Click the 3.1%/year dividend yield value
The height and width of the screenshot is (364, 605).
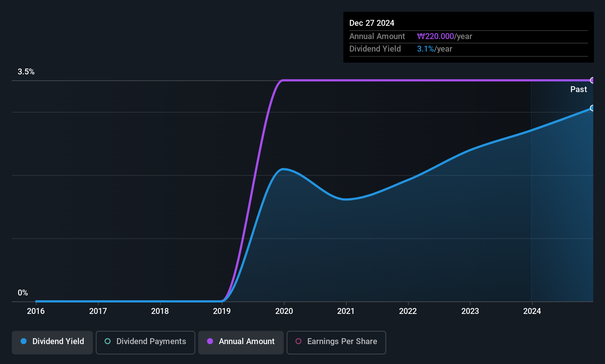[434, 49]
